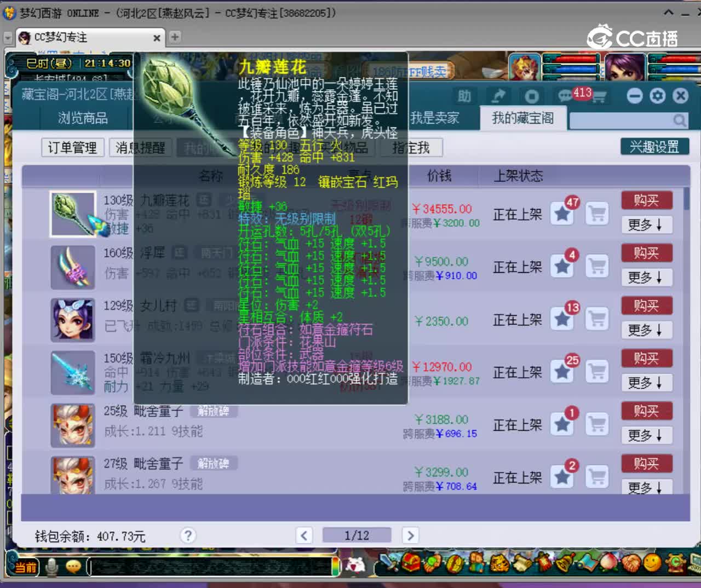Screen dimensions: 701x588
Task: Expand 更多 for 浮犀 row
Action: 647,277
